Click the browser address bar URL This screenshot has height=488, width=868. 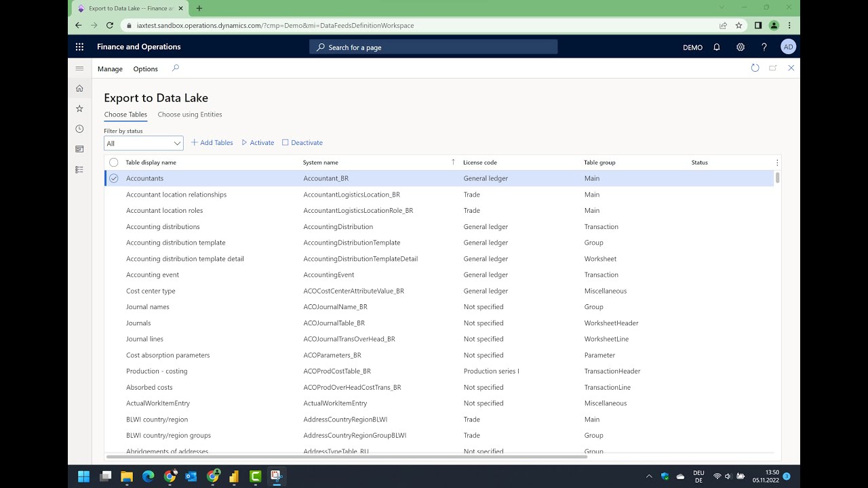[x=275, y=26]
